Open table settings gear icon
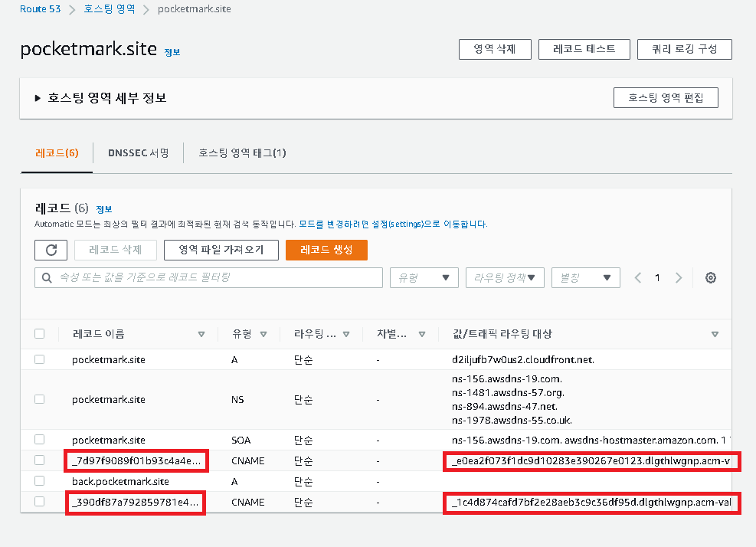 pos(711,278)
